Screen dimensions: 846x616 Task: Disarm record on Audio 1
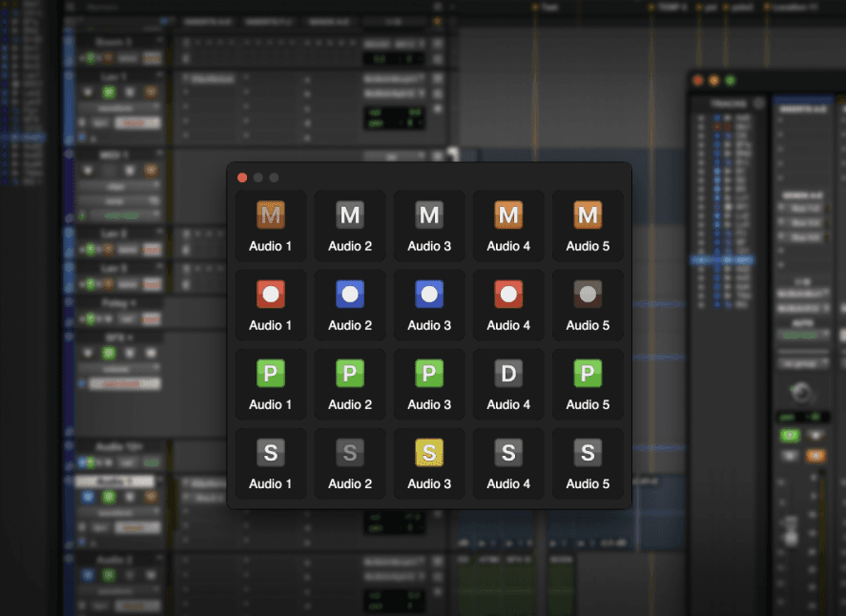pyautogui.click(x=270, y=294)
